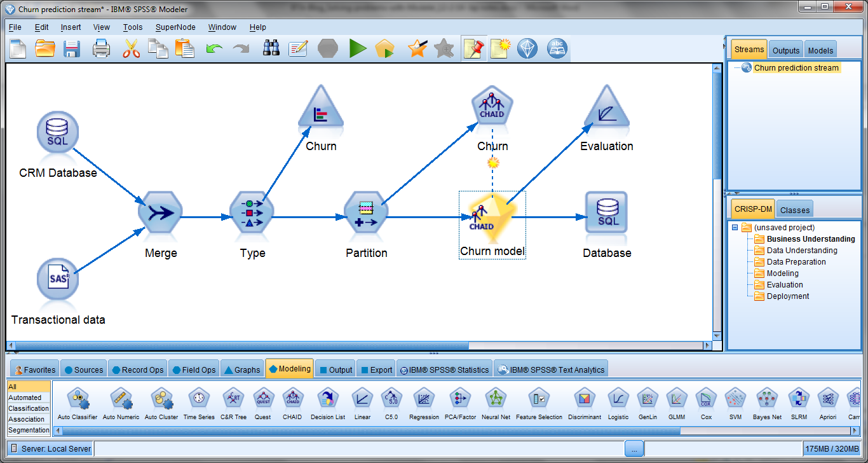Open the Field Ops palette tab
868x463 pixels.
(194, 370)
